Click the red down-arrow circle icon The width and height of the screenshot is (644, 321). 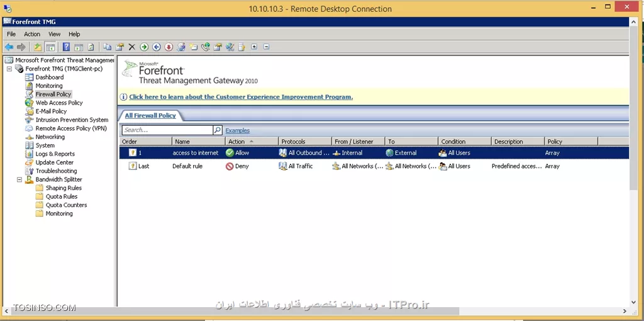coord(169,47)
